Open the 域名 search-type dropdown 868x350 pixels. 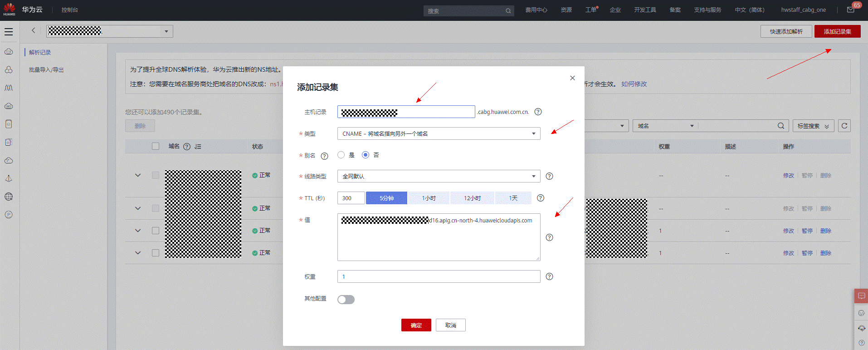coord(665,126)
